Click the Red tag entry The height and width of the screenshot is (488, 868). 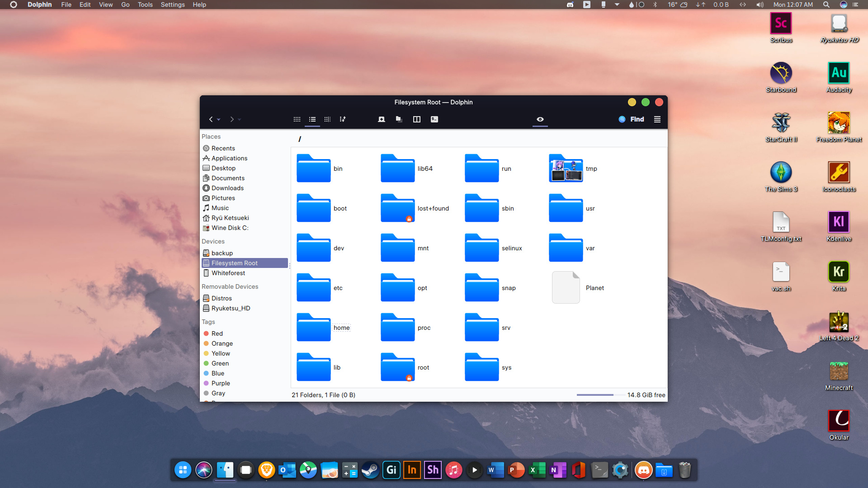pos(217,333)
